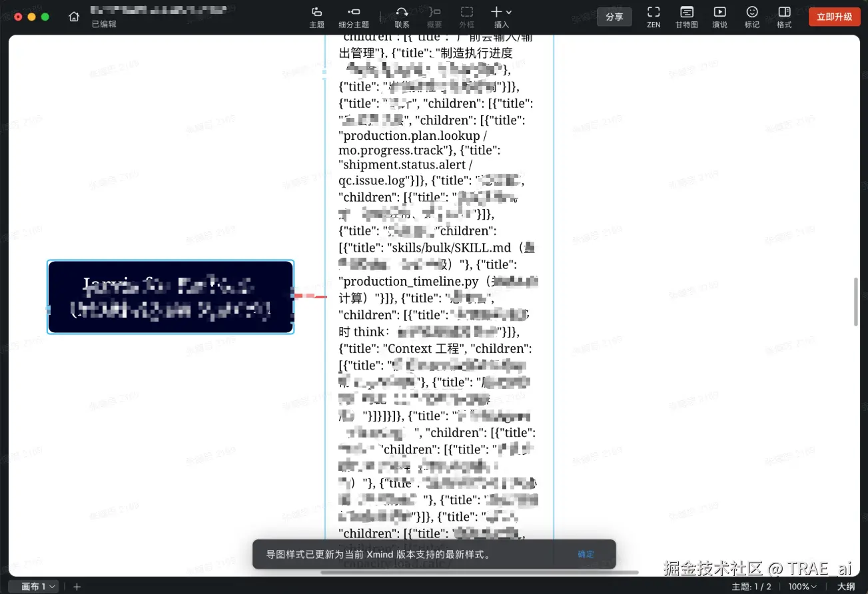
Task: Click the toast message about Xmind 版本
Action: pyautogui.click(x=379, y=554)
